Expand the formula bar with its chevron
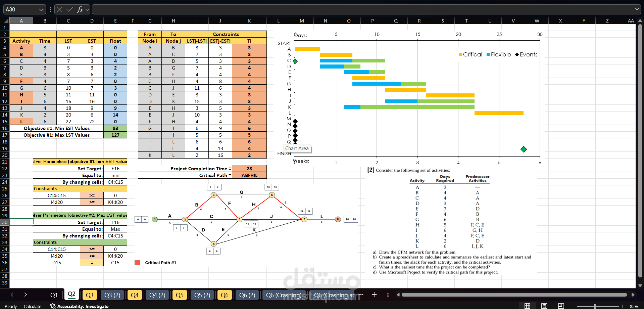Screen dimensions: 644x309 636,9
